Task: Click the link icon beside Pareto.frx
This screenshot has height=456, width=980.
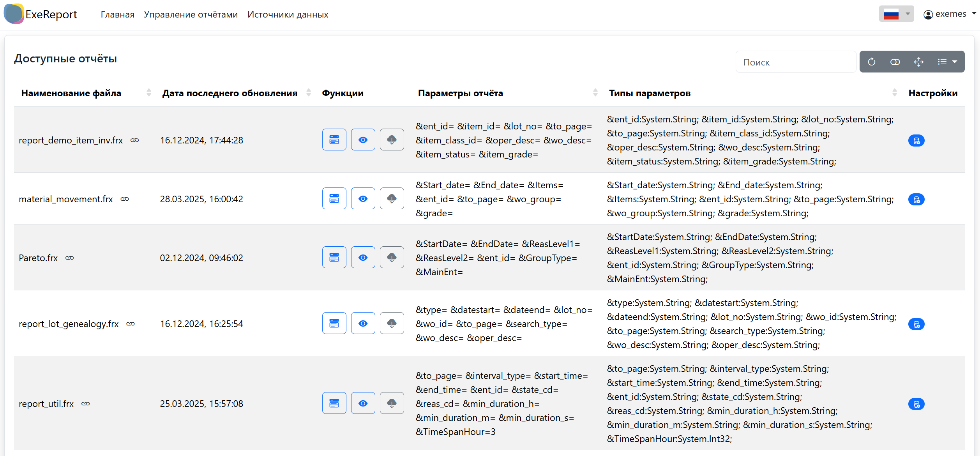Action: (x=70, y=258)
